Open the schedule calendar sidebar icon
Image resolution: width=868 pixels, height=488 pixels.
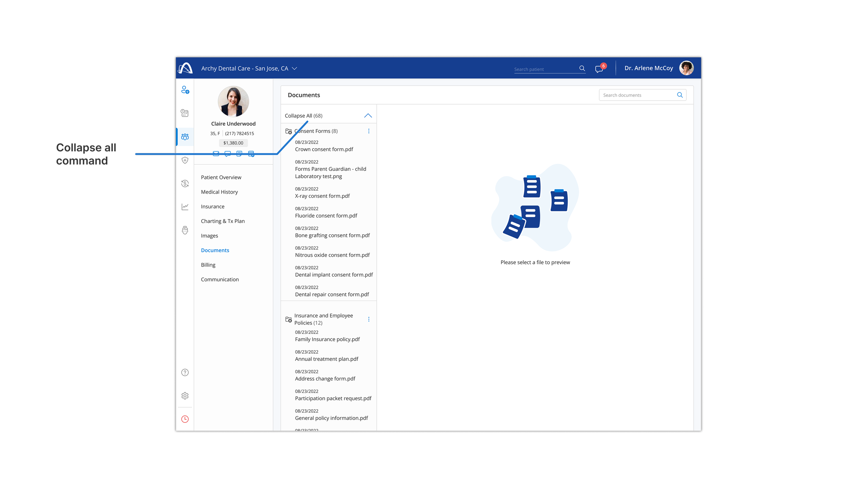click(x=185, y=113)
